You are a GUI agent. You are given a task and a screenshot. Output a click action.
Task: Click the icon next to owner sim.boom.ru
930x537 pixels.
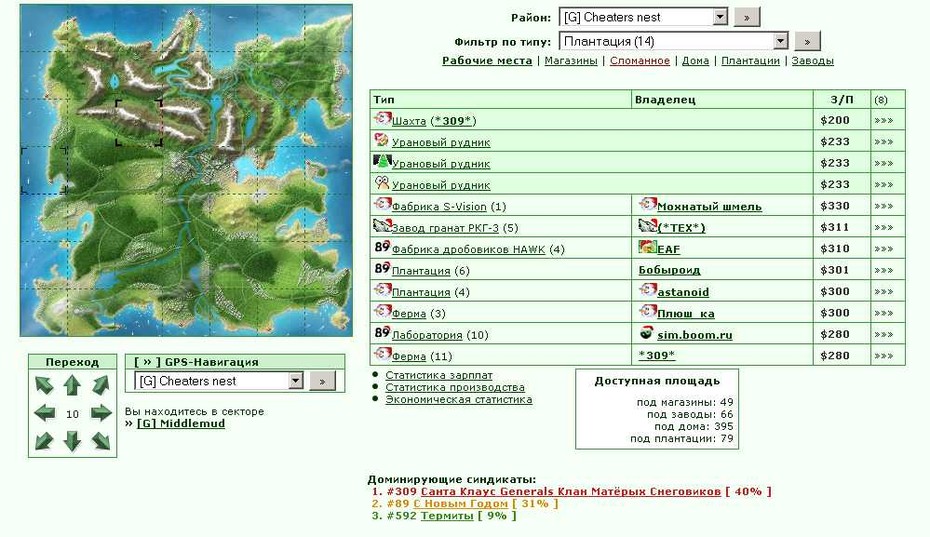646,333
